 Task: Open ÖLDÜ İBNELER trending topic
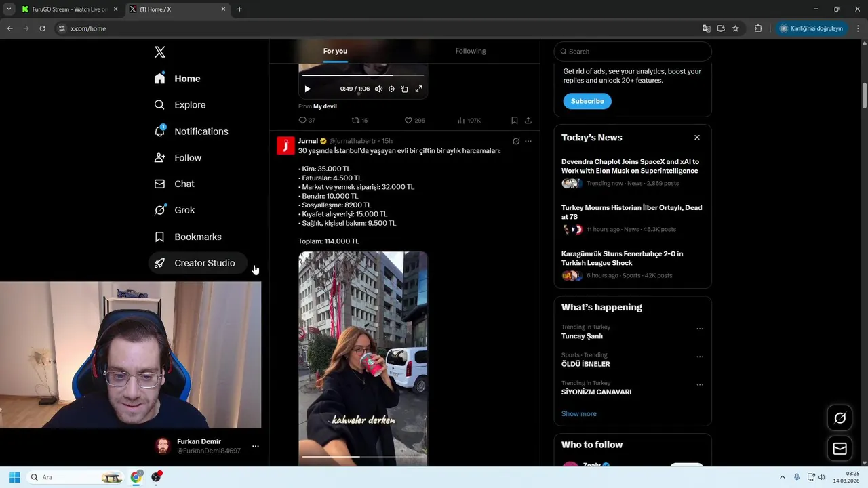click(585, 364)
